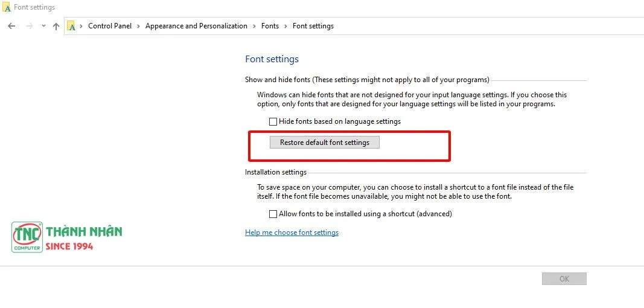Enable Hide fonts based on language settings
644x308 pixels.
[x=273, y=121]
